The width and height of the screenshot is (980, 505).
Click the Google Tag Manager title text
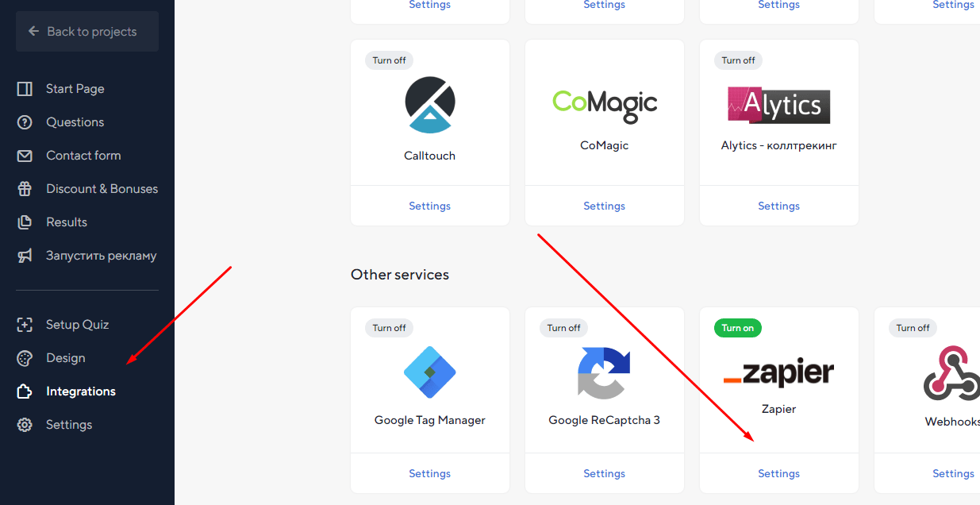pos(430,420)
